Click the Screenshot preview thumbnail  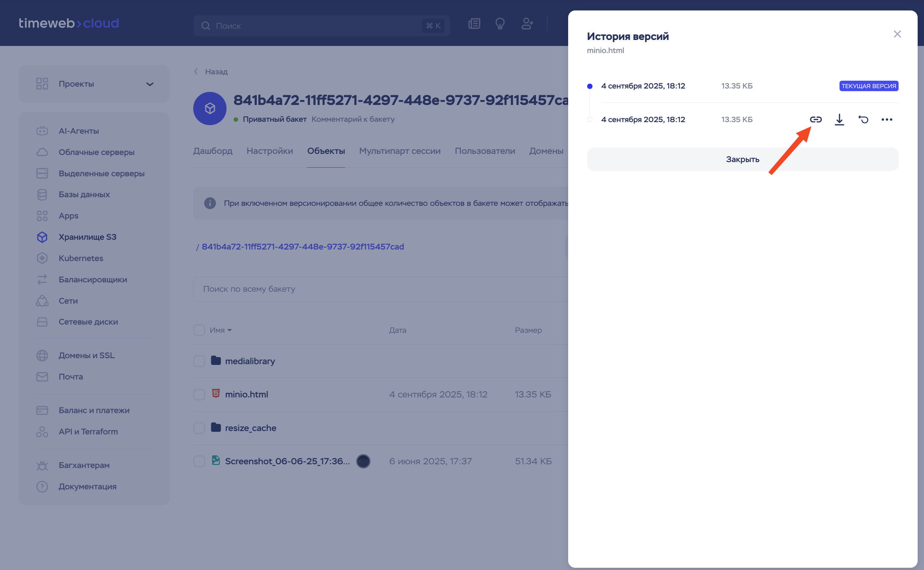[x=363, y=461]
